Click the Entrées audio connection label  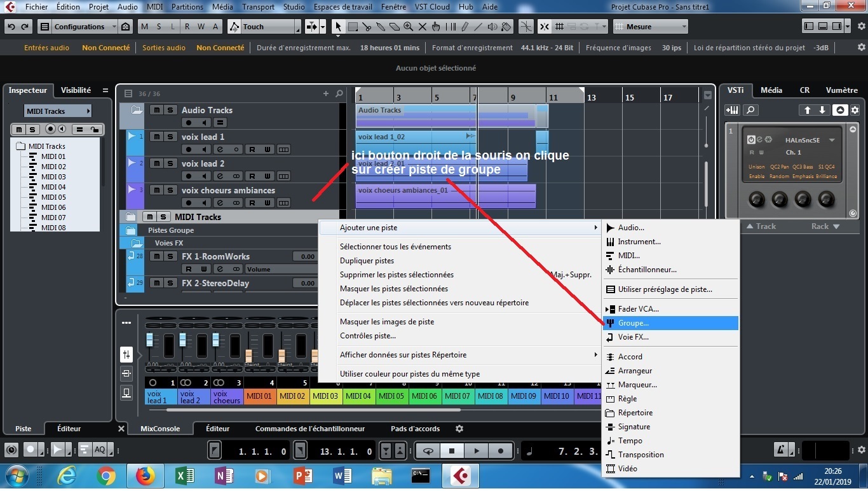(47, 48)
